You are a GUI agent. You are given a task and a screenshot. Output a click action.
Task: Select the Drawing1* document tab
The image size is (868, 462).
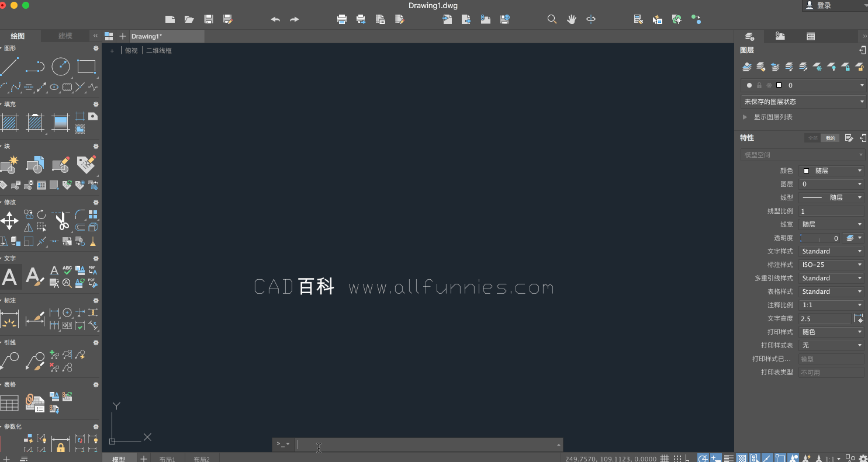(167, 36)
